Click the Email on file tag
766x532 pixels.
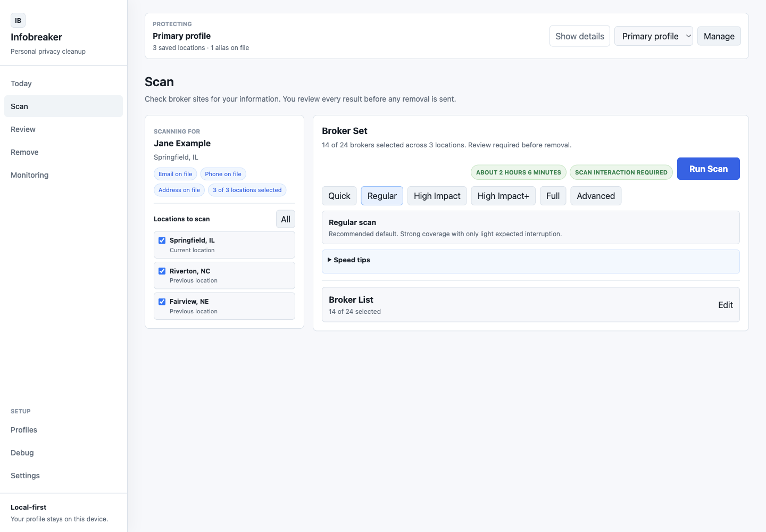(175, 174)
